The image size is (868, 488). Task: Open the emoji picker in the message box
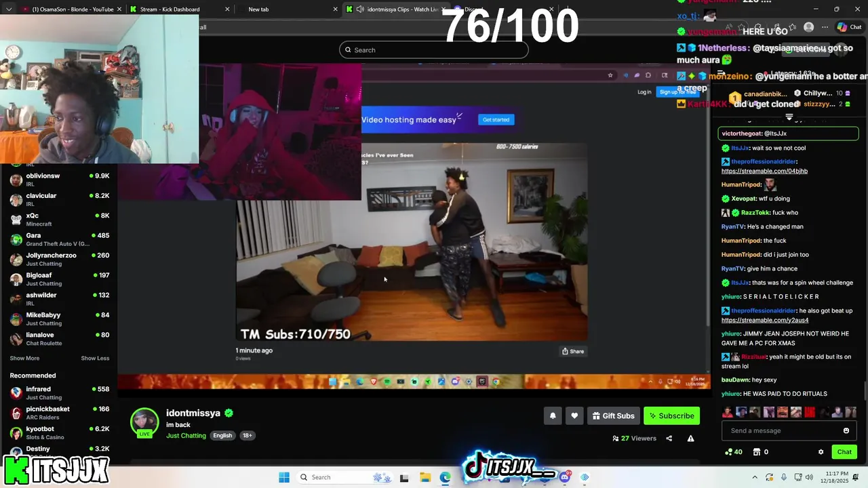pyautogui.click(x=846, y=430)
